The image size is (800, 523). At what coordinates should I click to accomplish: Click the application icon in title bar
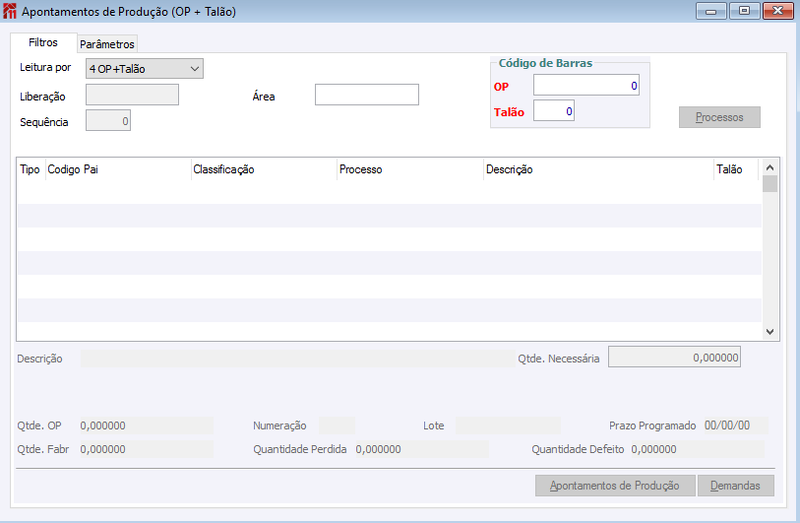pyautogui.click(x=10, y=11)
